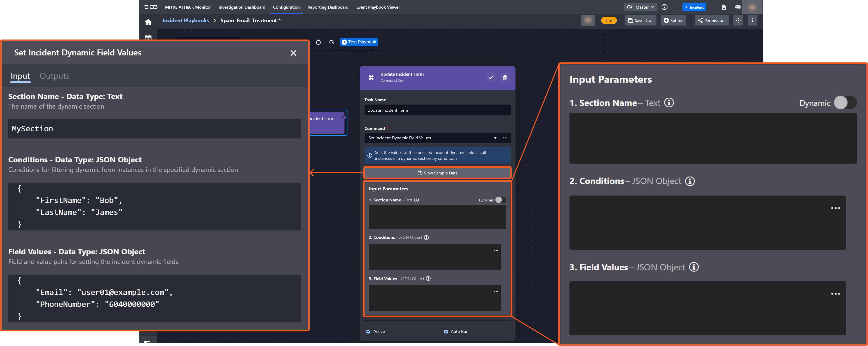The height and width of the screenshot is (346, 868).
Task: Click the Save Draft button
Action: click(x=641, y=21)
